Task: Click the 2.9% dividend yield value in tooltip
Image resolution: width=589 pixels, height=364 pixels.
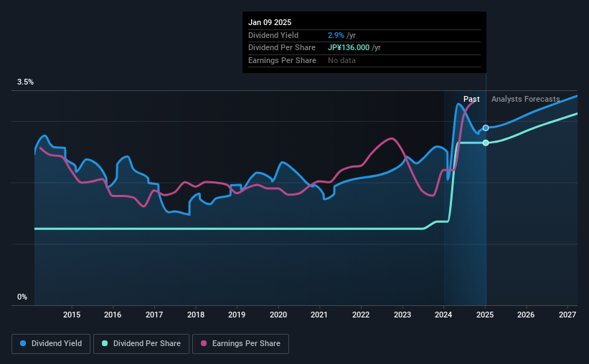Action: (x=336, y=35)
